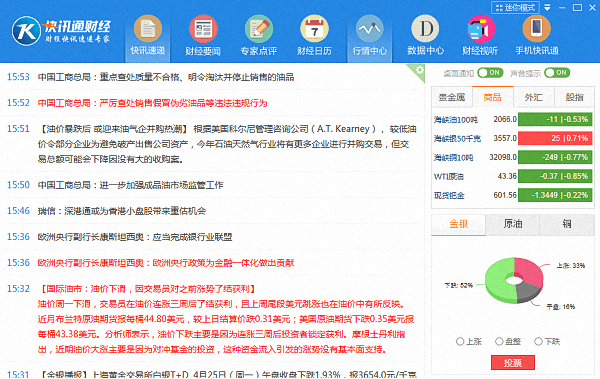Click the gray 平盘 16% pie slice
This screenshot has width=600, height=379.
coord(528,292)
